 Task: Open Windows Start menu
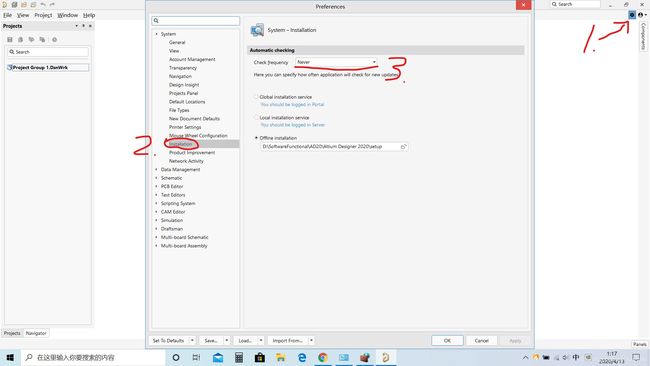tap(10, 357)
